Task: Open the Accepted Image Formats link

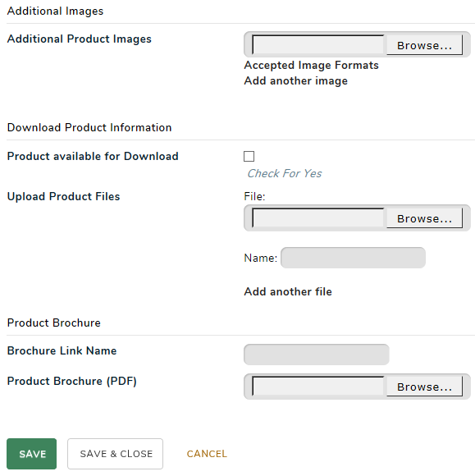Action: (312, 65)
